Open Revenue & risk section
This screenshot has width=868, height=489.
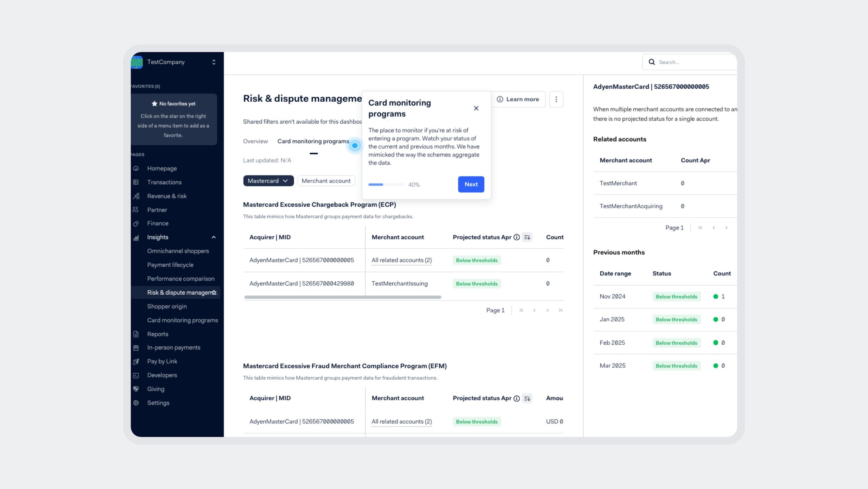click(167, 196)
